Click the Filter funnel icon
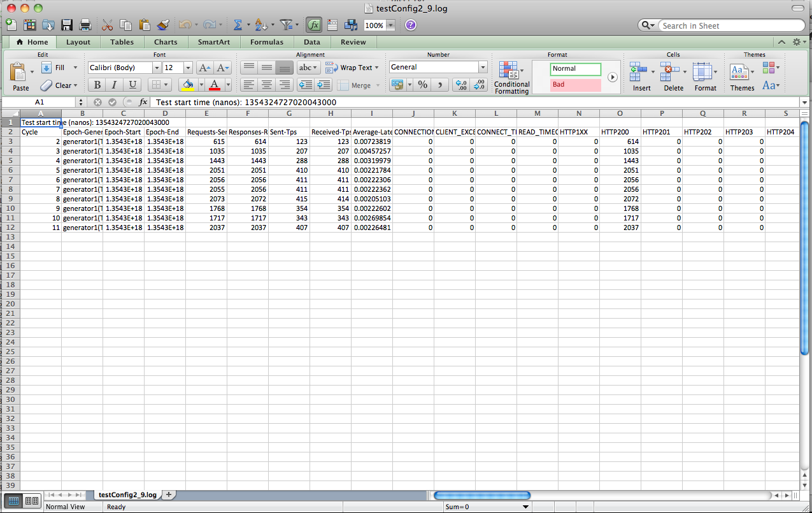Image resolution: width=812 pixels, height=513 pixels. (x=287, y=25)
